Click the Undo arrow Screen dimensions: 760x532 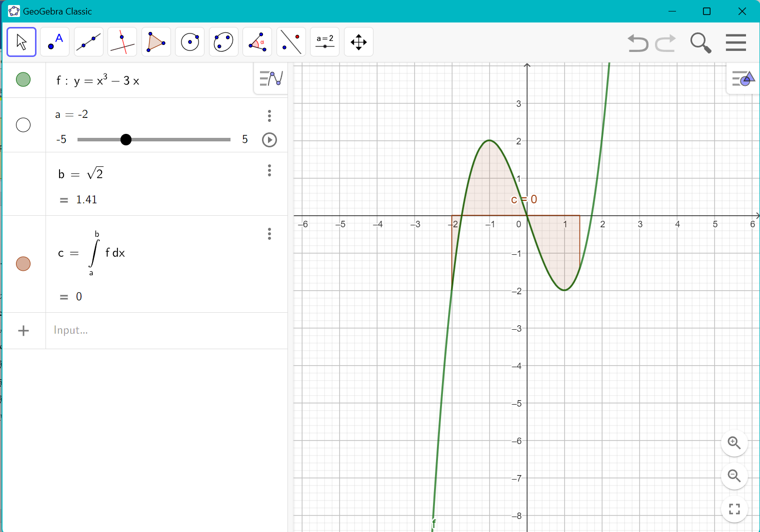click(x=637, y=43)
